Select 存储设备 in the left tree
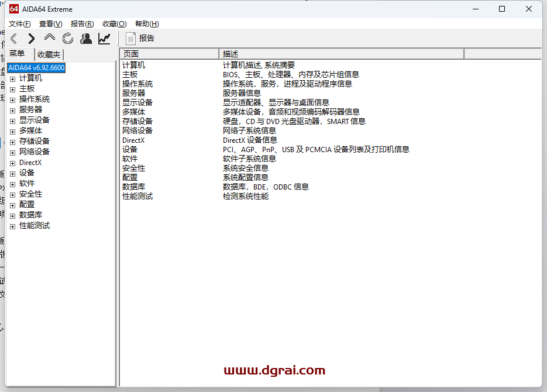The image size is (547, 392). (35, 141)
